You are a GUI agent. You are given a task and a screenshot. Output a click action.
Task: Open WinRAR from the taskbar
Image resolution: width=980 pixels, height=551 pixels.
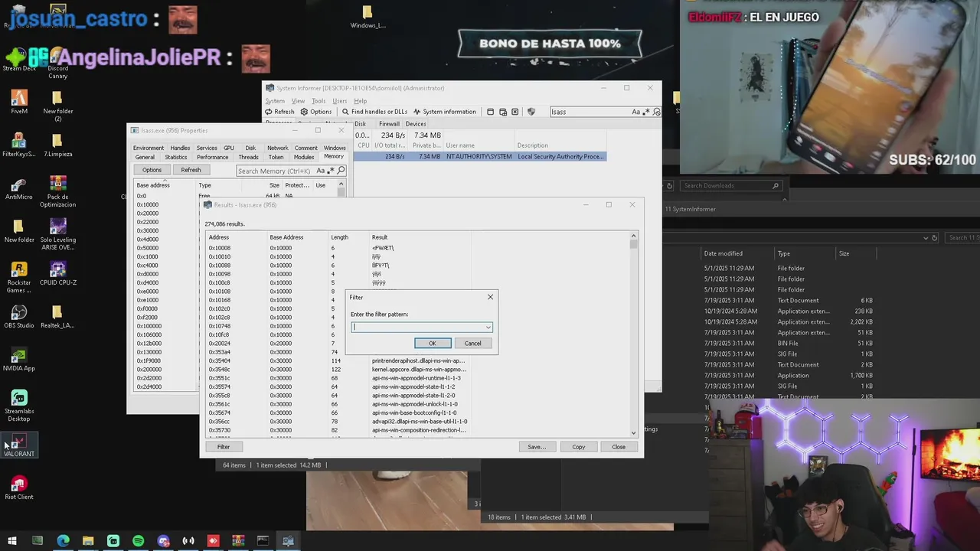coord(238,541)
